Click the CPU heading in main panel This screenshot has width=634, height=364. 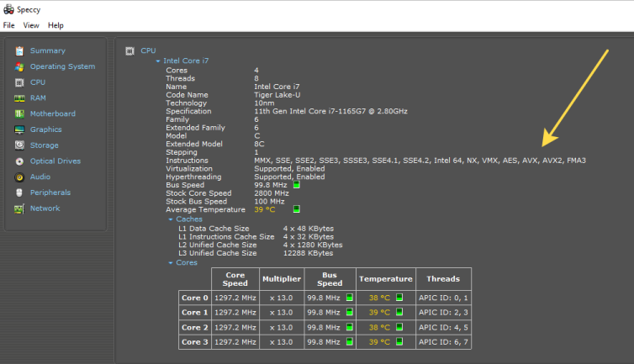[148, 51]
